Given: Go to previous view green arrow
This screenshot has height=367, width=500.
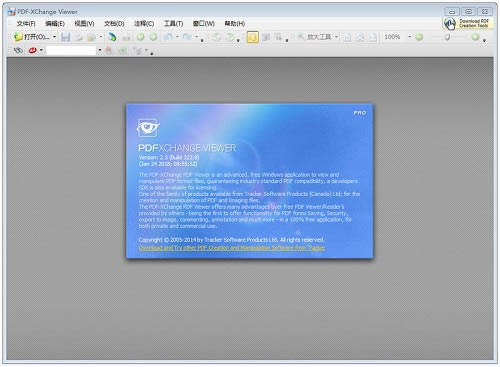Looking at the screenshot, I should (x=140, y=37).
